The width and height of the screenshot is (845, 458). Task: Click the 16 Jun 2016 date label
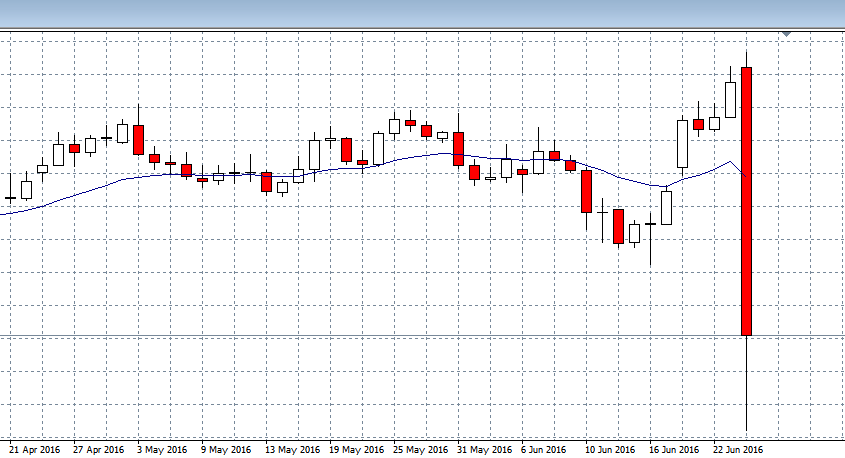(x=674, y=450)
